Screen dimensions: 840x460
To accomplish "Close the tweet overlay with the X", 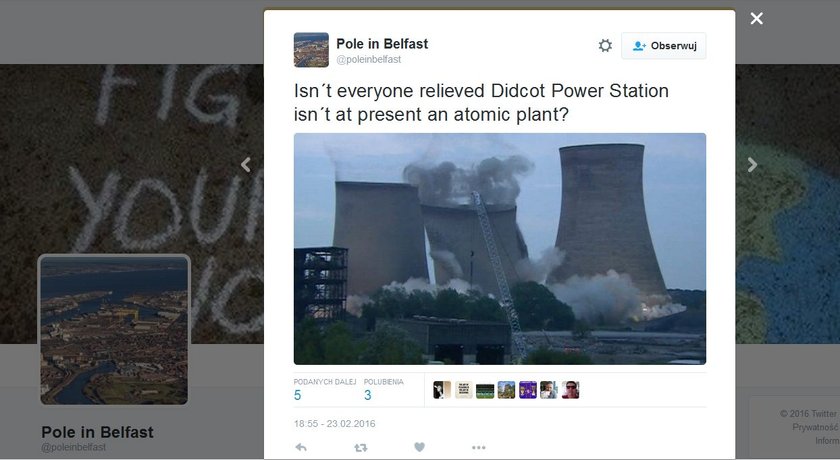I will tap(756, 19).
